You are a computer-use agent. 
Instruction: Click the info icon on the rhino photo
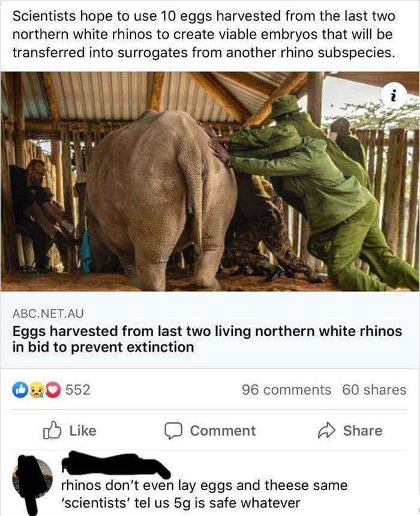(394, 96)
